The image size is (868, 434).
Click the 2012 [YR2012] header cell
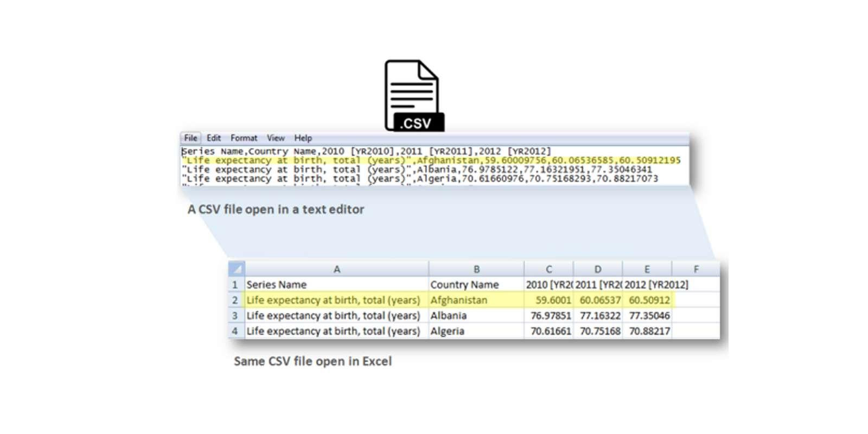[x=647, y=284]
